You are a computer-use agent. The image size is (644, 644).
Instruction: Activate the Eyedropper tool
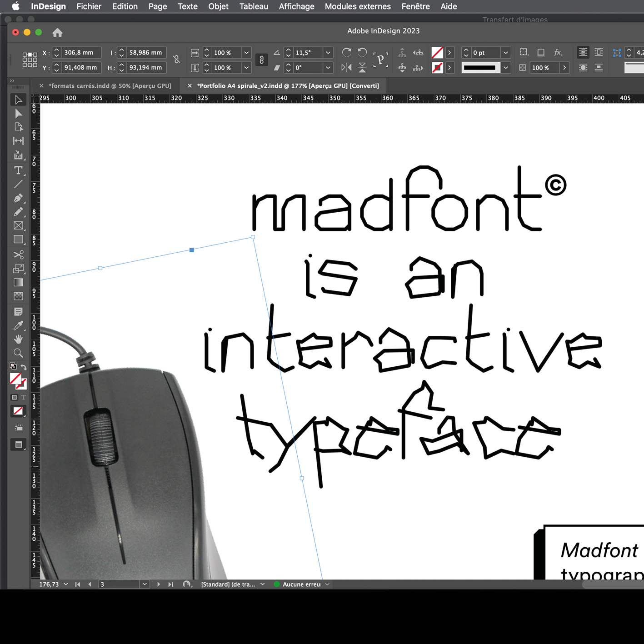(18, 325)
